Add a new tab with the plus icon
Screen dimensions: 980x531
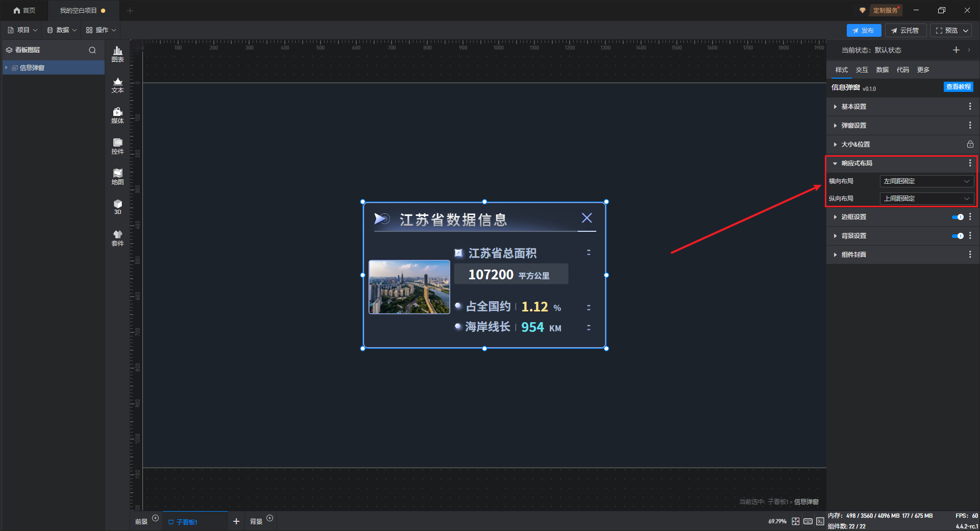coord(130,10)
